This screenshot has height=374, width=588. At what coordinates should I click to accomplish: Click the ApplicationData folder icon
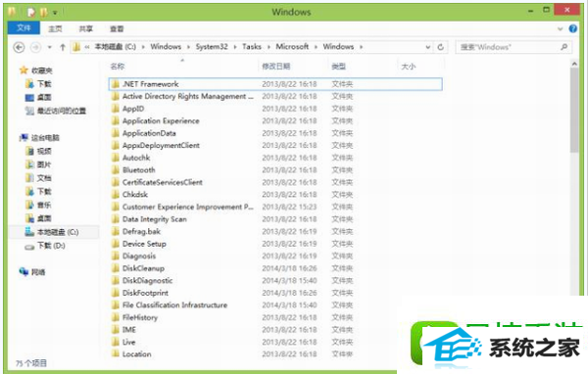point(116,133)
